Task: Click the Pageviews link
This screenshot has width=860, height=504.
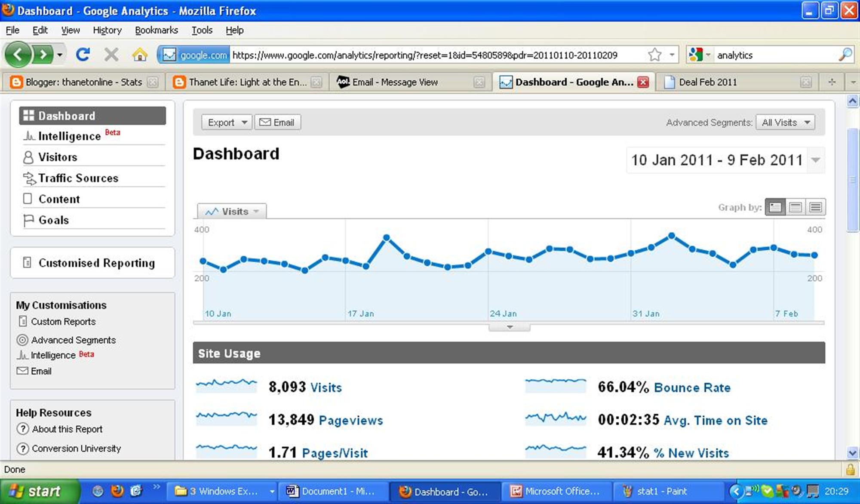Action: click(351, 420)
